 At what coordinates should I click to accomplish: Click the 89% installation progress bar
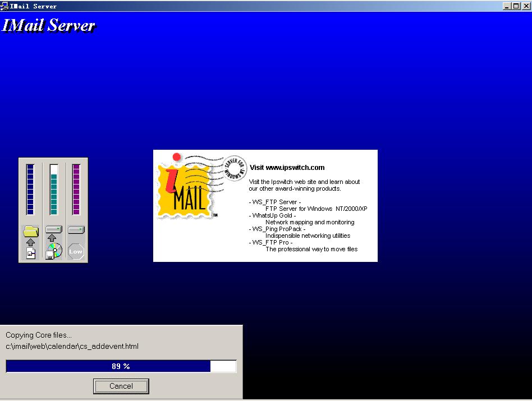point(121,366)
